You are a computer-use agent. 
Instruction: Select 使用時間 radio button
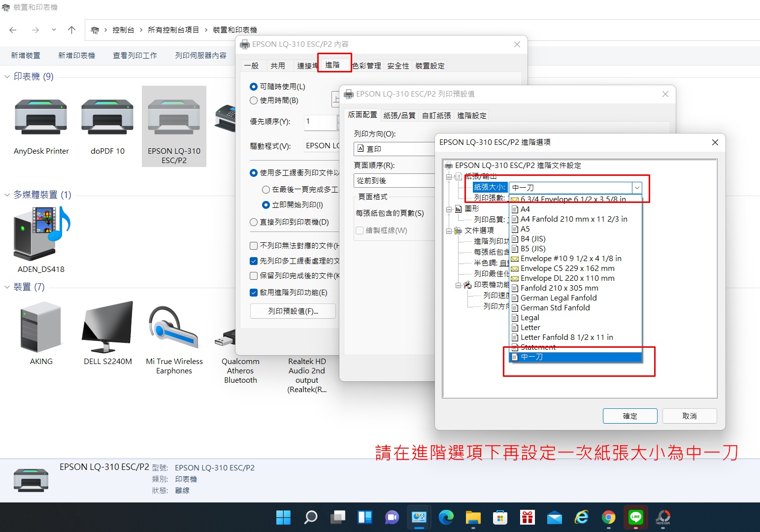(254, 100)
